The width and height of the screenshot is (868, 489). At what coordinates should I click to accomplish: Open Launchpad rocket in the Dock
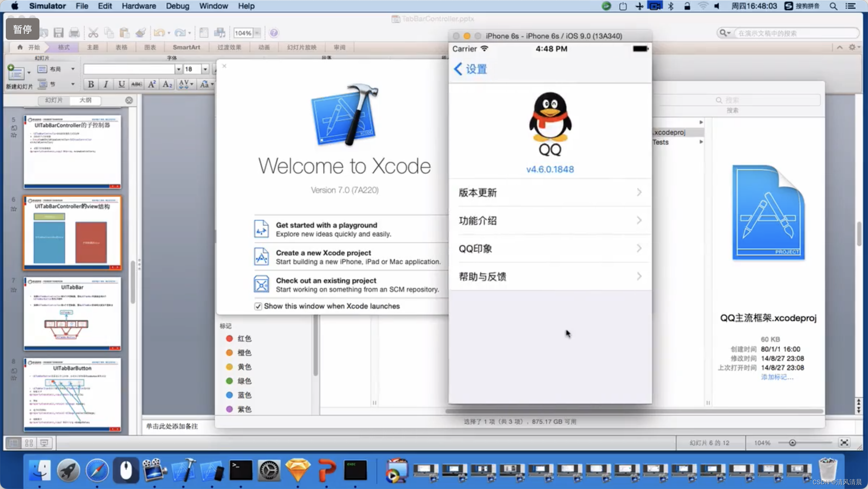[68, 471]
